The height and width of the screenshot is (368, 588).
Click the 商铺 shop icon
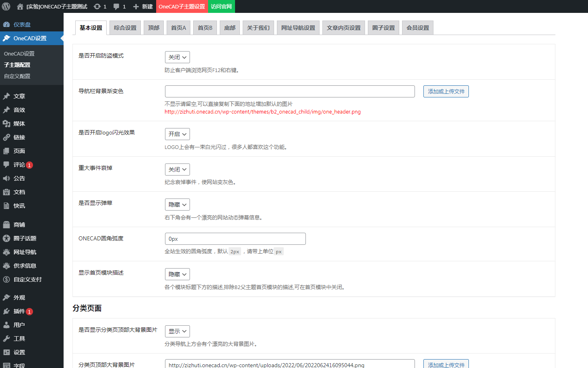[x=6, y=225]
